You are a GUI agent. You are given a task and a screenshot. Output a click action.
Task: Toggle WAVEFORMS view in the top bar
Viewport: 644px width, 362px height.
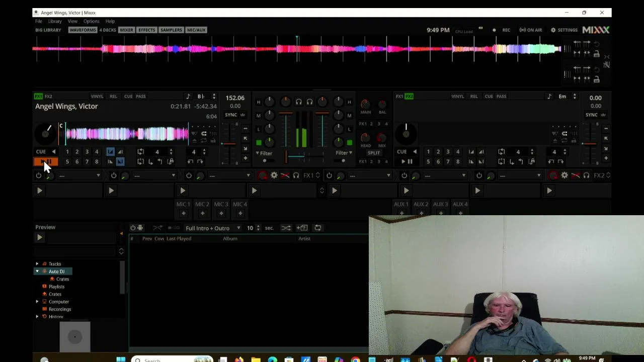[x=83, y=30]
